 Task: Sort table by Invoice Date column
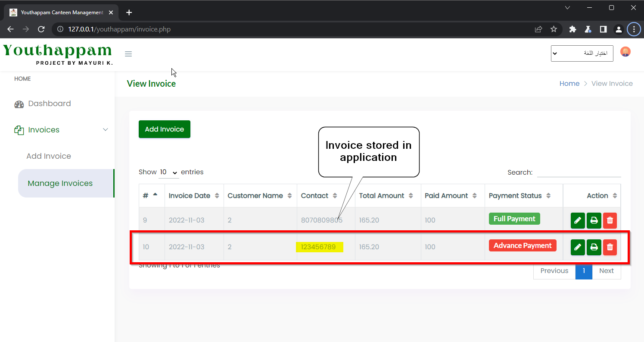coord(194,196)
